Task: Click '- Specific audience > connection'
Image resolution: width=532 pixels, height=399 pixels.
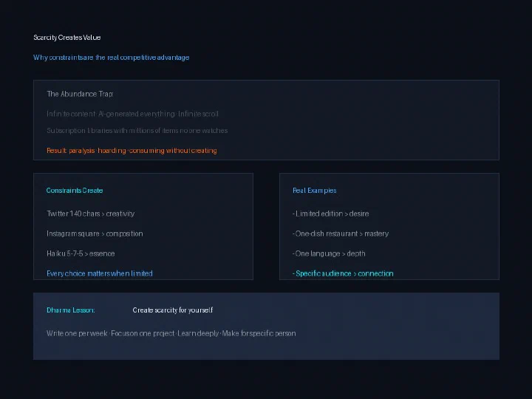Action: click(343, 273)
